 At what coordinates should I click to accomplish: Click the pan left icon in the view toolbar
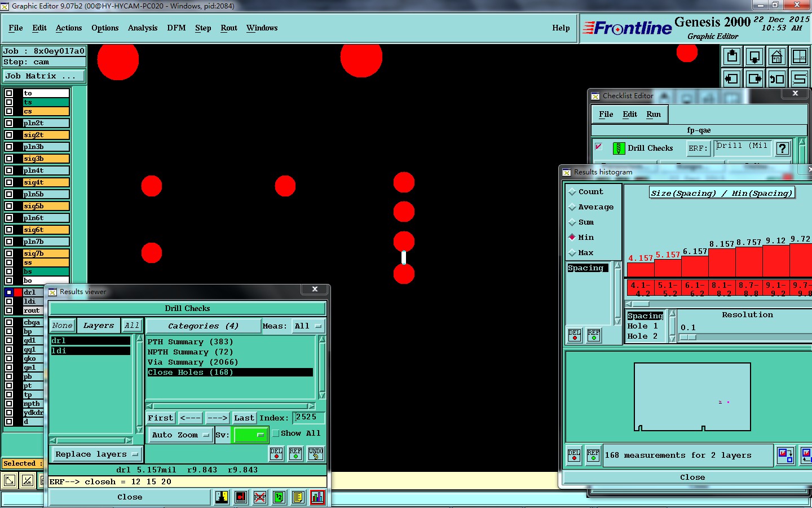(732, 78)
